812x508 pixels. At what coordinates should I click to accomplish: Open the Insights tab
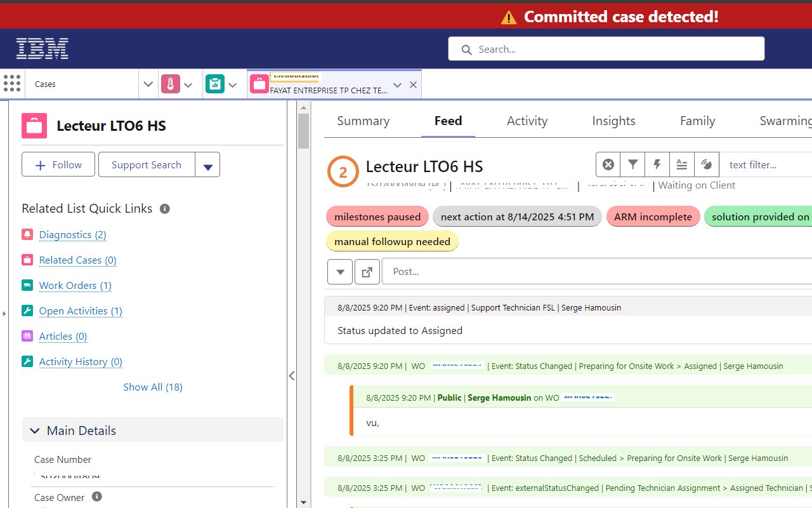(x=613, y=121)
